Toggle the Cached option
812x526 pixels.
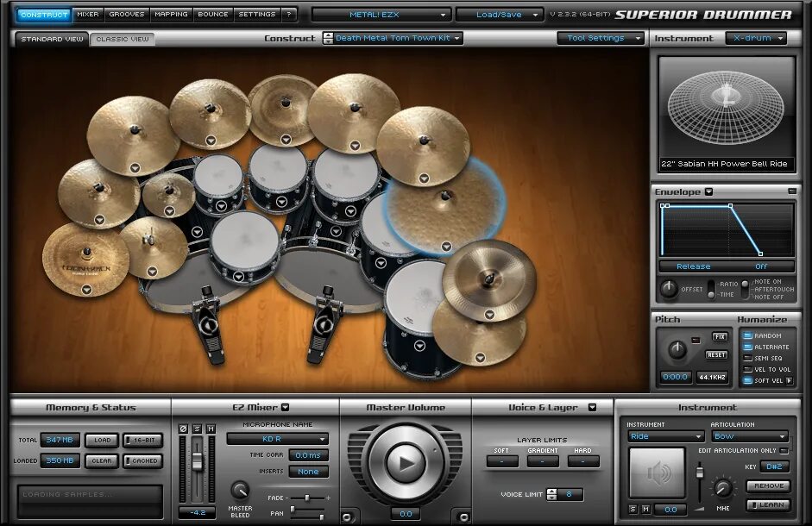[143, 460]
